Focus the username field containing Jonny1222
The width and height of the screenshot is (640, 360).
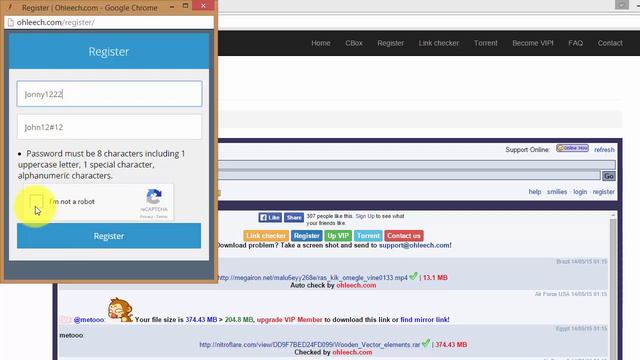pyautogui.click(x=109, y=94)
